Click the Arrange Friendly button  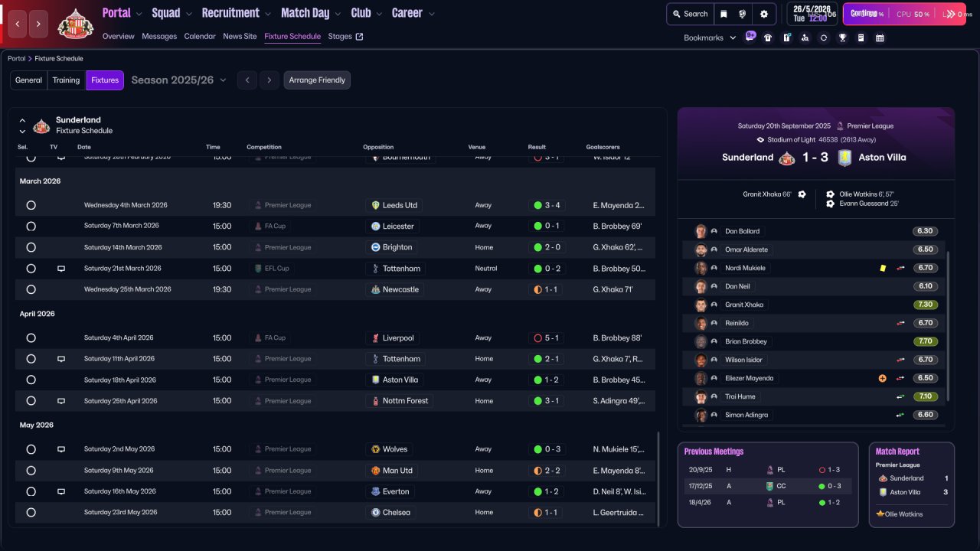[x=317, y=80]
